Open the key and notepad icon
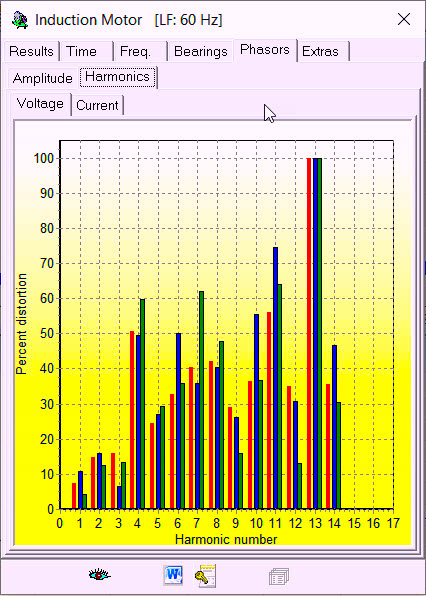The width and height of the screenshot is (426, 596). tap(206, 575)
